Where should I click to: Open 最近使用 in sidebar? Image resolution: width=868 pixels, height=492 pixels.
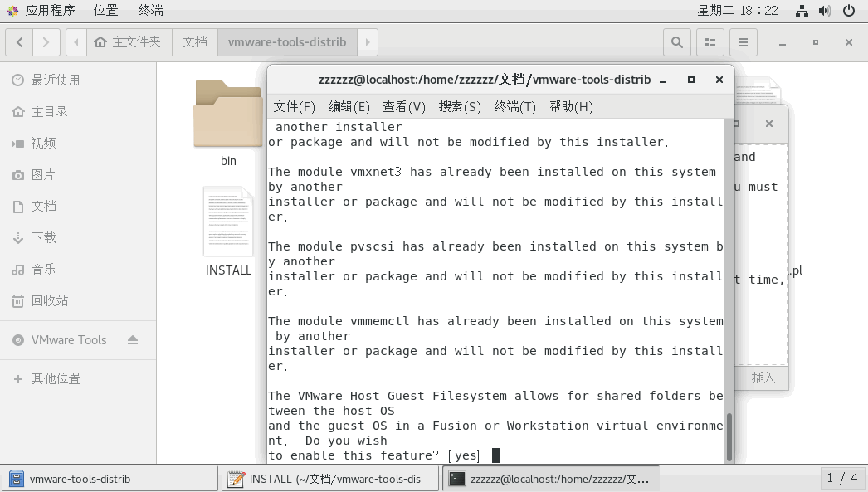[x=78, y=80]
